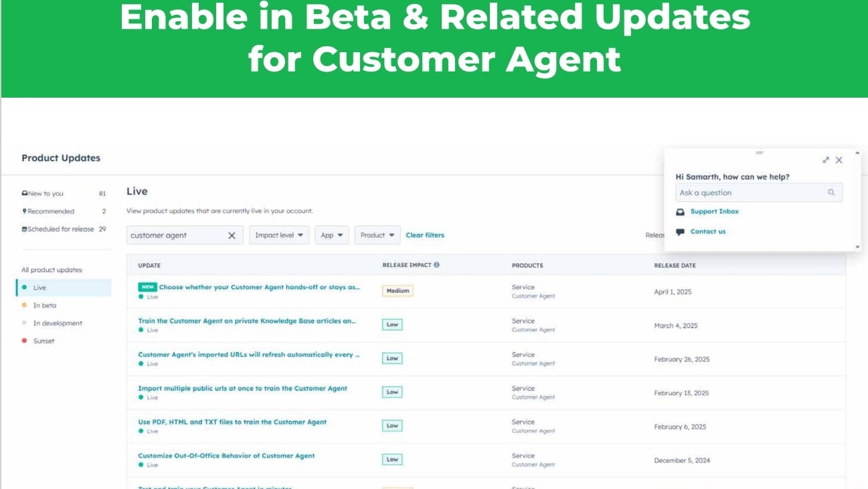Click the February 13, 2025 date
The image size is (868, 489).
click(681, 393)
